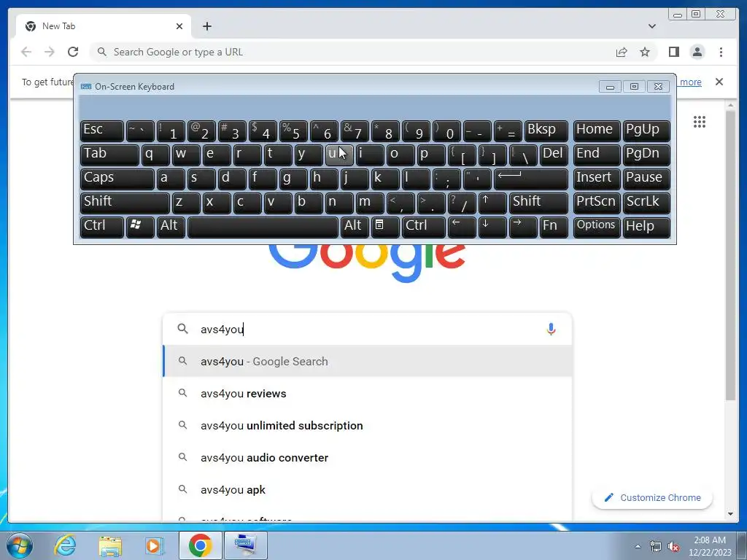Viewport: 747px width, 560px height.
Task: Select the New Tab tab
Action: click(x=104, y=26)
